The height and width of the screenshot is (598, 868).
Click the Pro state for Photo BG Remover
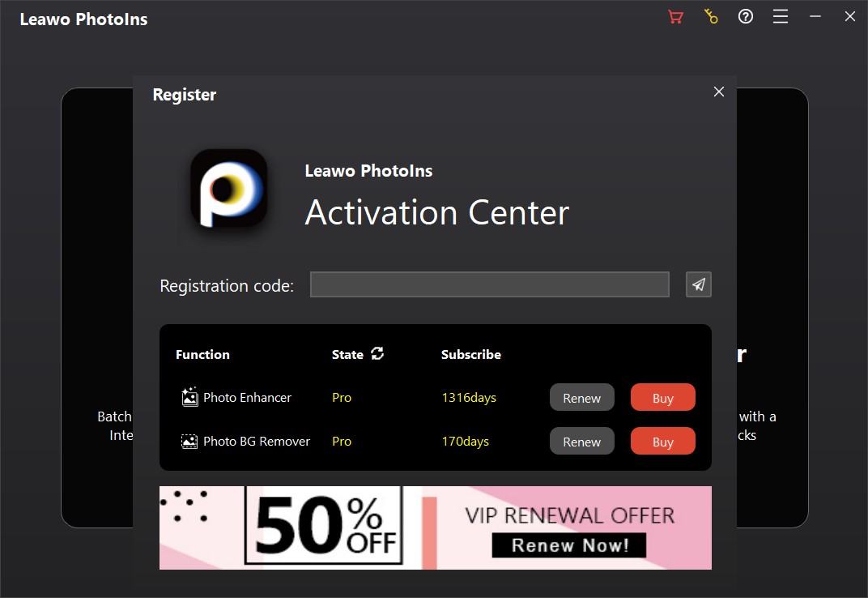tap(342, 442)
